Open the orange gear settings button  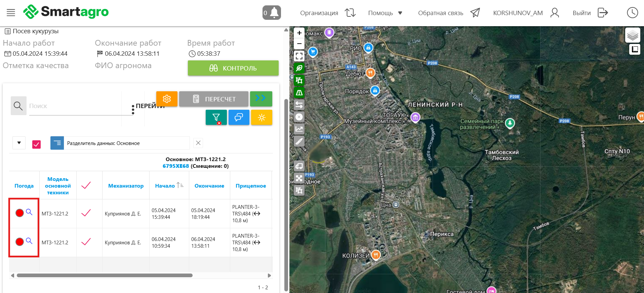tap(167, 99)
